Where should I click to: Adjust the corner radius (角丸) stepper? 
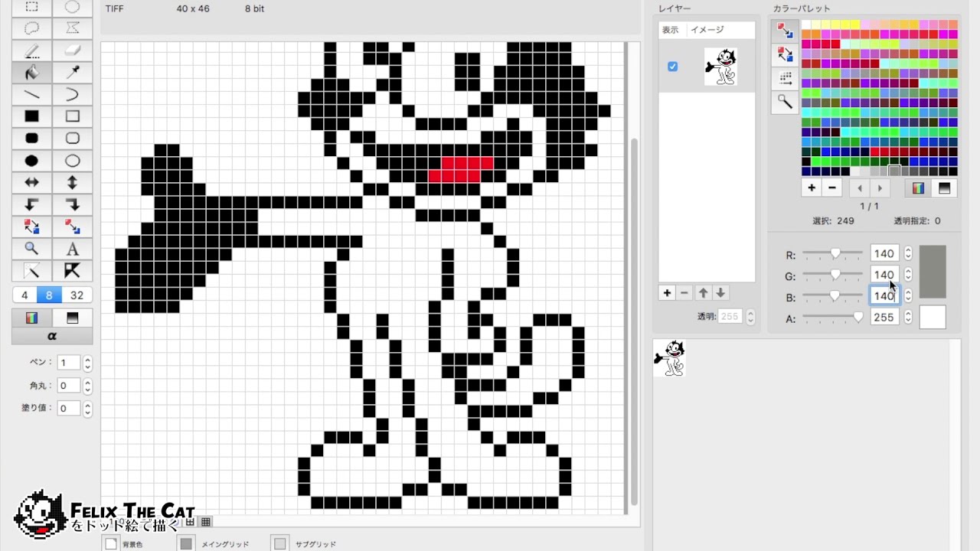click(x=87, y=386)
